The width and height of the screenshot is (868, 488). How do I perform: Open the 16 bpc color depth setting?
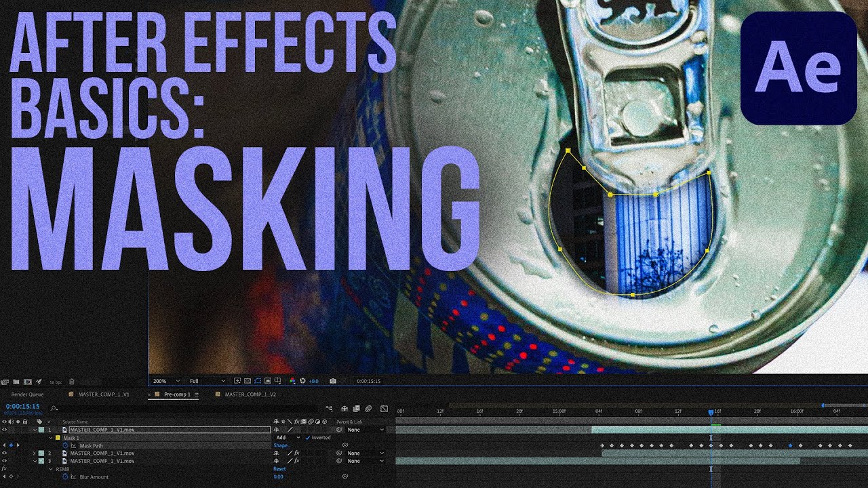[56, 382]
